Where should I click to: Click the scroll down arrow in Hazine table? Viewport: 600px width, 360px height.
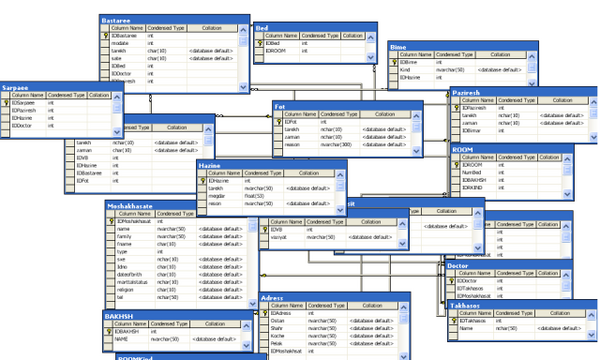(x=340, y=209)
